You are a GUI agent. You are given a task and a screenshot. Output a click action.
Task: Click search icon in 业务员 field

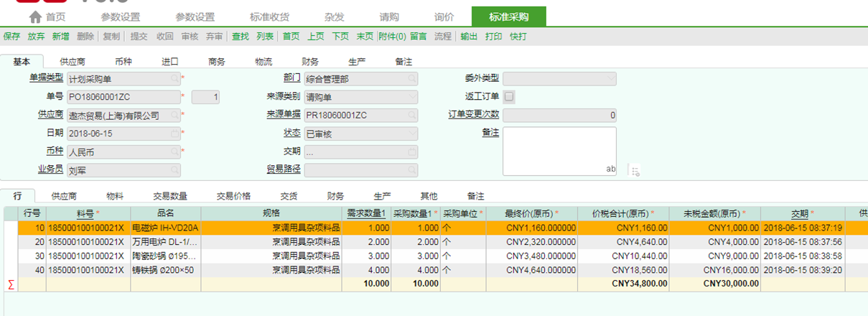[174, 171]
